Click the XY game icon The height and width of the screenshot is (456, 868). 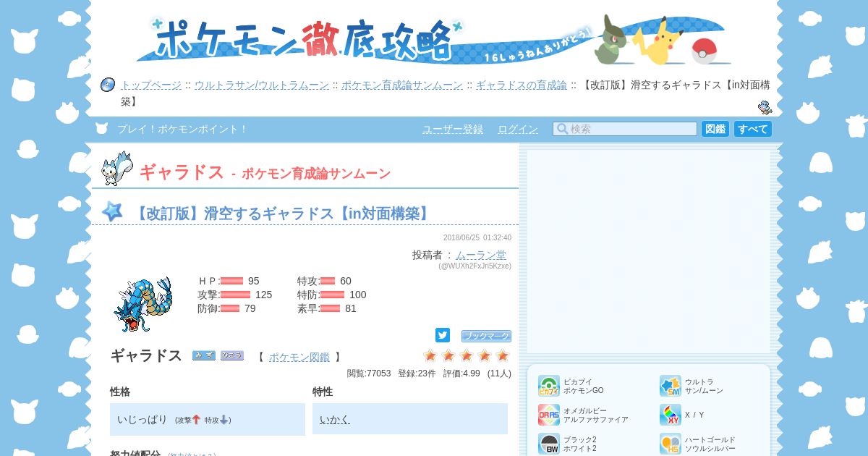(x=671, y=415)
